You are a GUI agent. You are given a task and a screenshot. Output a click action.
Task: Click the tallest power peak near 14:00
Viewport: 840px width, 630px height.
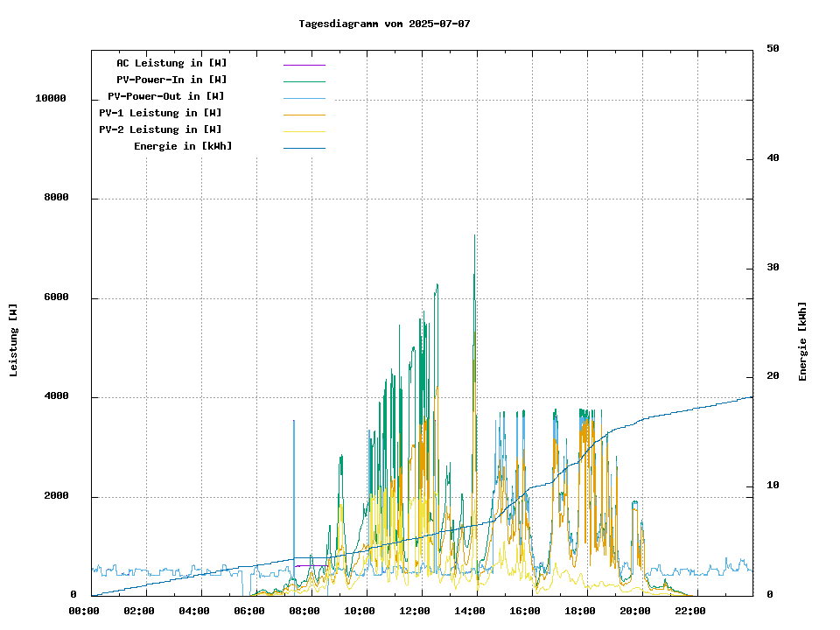[x=474, y=238]
